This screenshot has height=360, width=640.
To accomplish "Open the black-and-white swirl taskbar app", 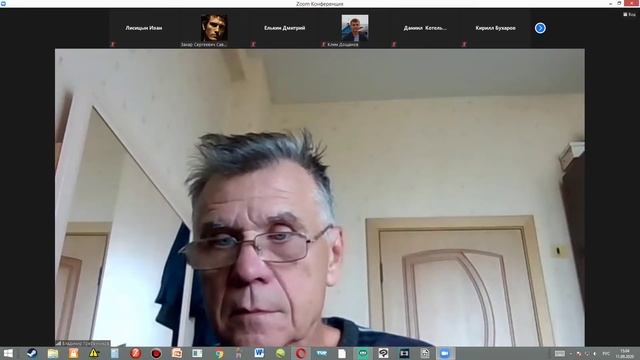I will coord(383,353).
